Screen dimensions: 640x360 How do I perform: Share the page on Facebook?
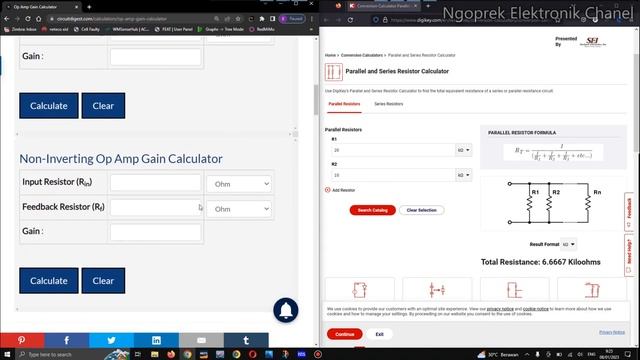[x=67, y=340]
